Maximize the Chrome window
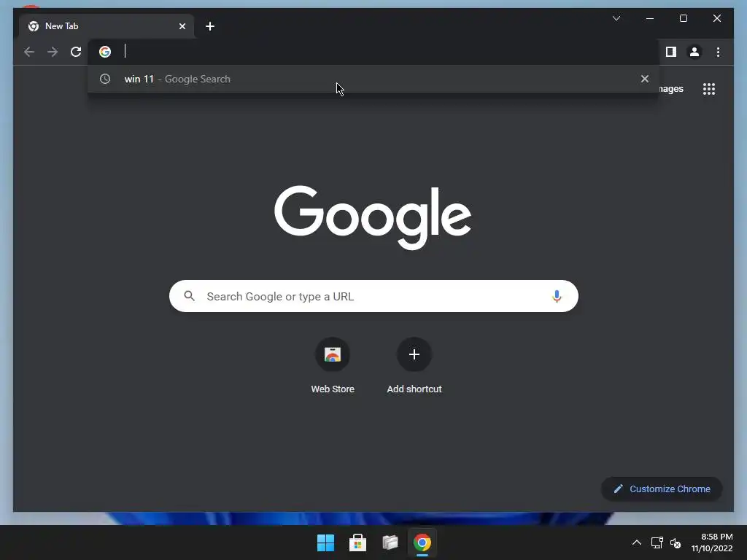This screenshot has height=560, width=747. coord(683,18)
